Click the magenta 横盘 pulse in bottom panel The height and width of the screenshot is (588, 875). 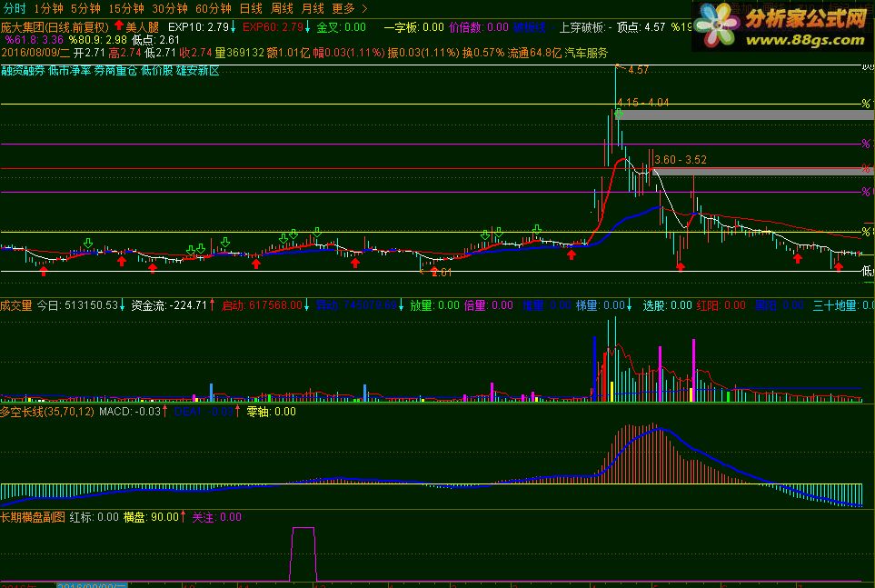pyautogui.click(x=303, y=553)
